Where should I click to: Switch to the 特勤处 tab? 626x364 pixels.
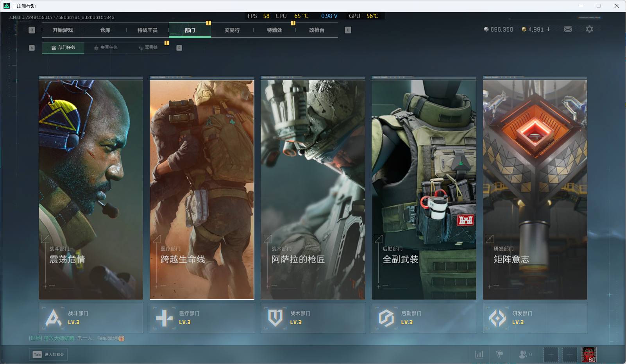[274, 30]
